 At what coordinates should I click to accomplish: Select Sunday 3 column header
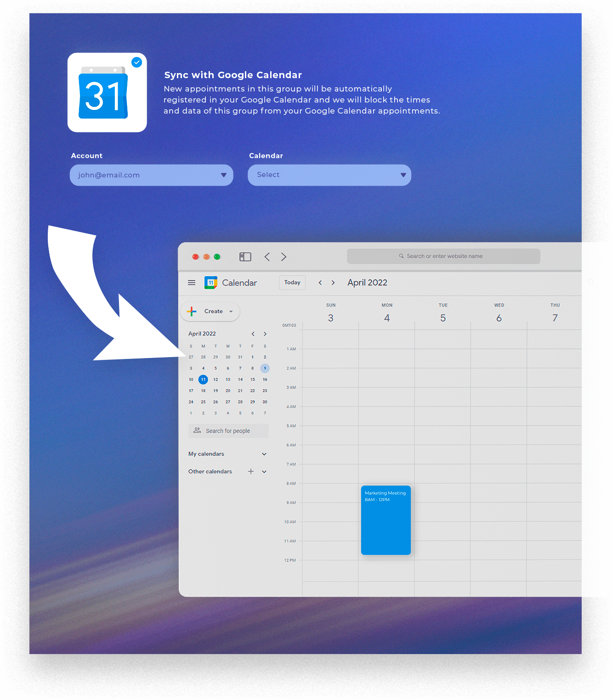click(331, 313)
